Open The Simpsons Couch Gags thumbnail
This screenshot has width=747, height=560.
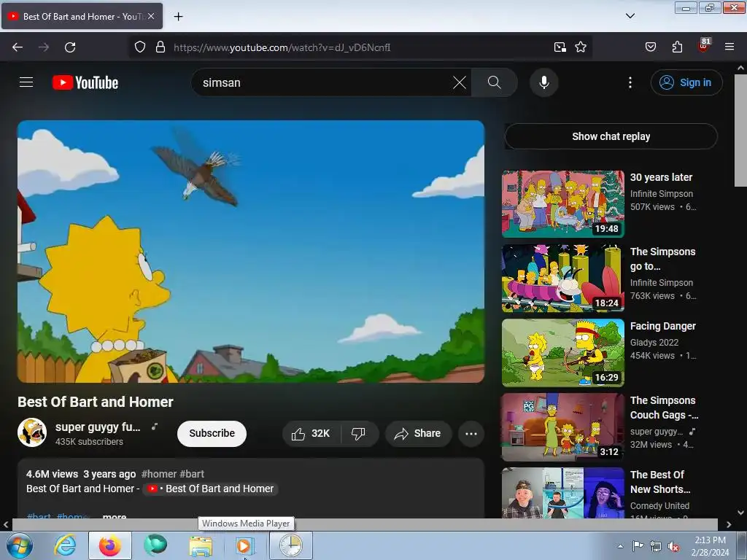tap(562, 427)
